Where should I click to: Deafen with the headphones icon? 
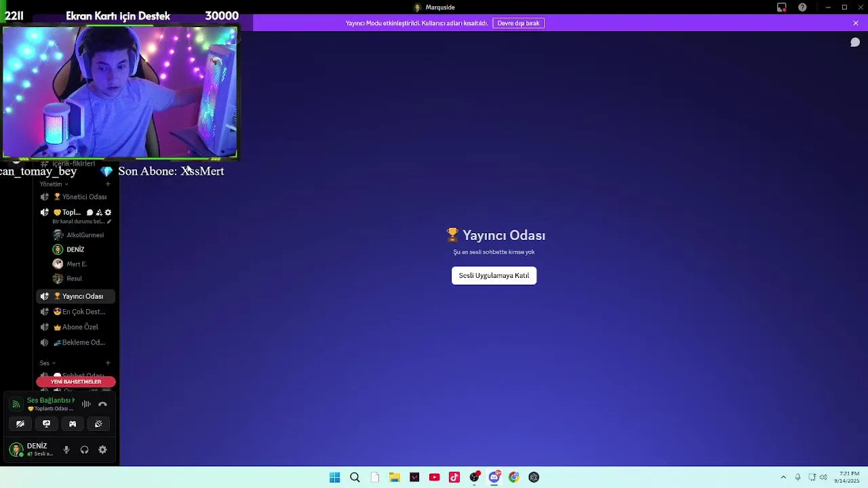click(x=84, y=449)
